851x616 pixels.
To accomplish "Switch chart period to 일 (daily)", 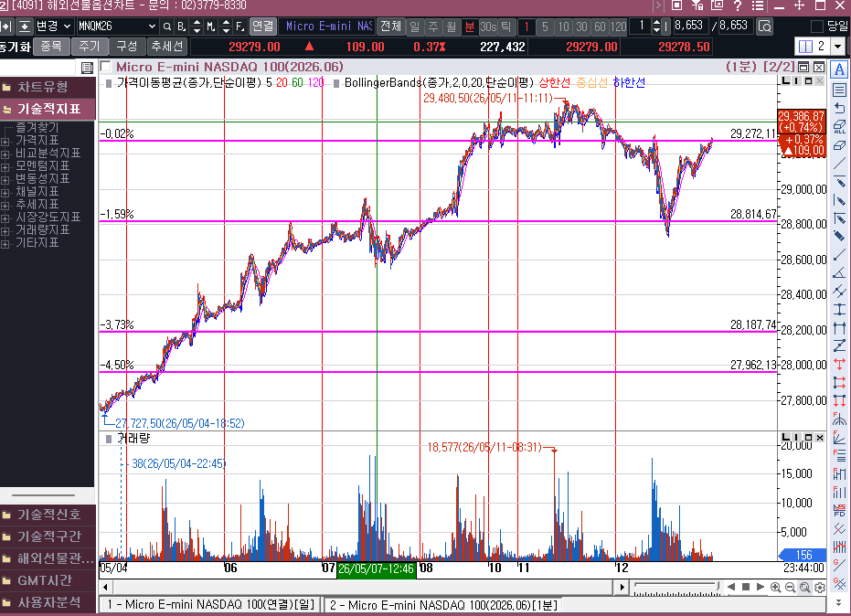I will [415, 27].
